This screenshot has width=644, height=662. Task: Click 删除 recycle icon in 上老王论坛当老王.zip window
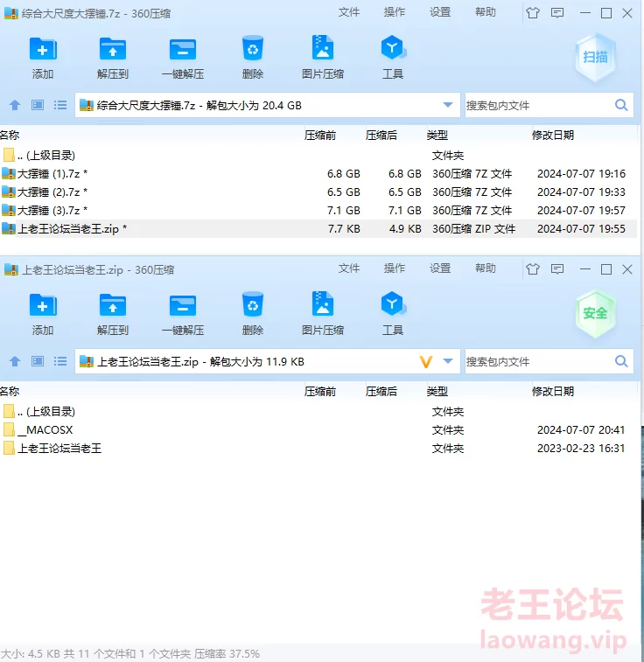point(253,304)
